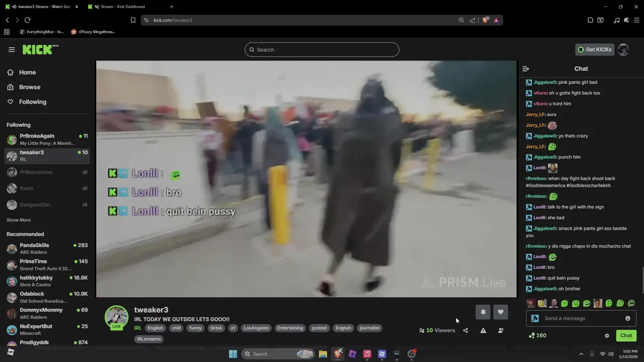
Task: Open the share stream icon
Action: point(465,331)
